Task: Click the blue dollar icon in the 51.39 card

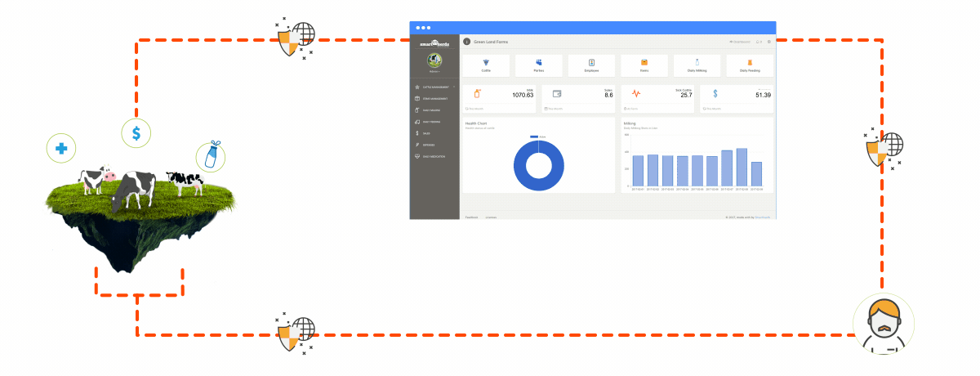Action: (x=715, y=94)
